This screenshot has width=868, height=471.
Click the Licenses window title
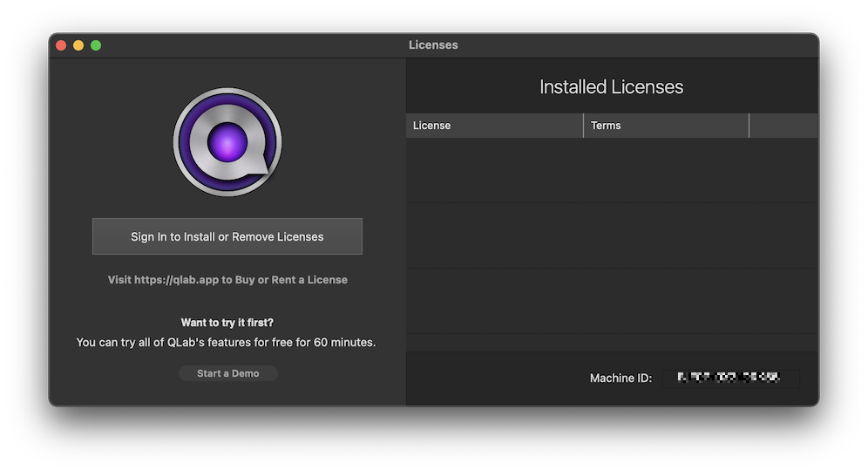433,45
